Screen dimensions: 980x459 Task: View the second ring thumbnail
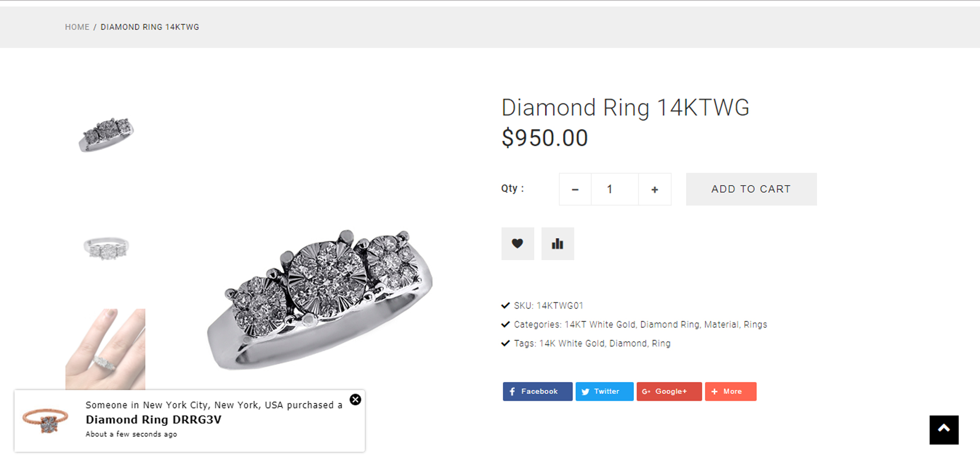point(106,248)
